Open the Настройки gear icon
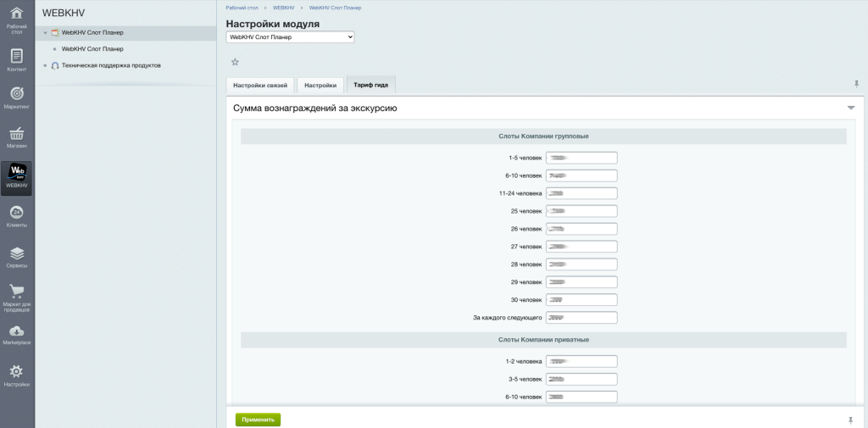This screenshot has height=428, width=868. 16,374
